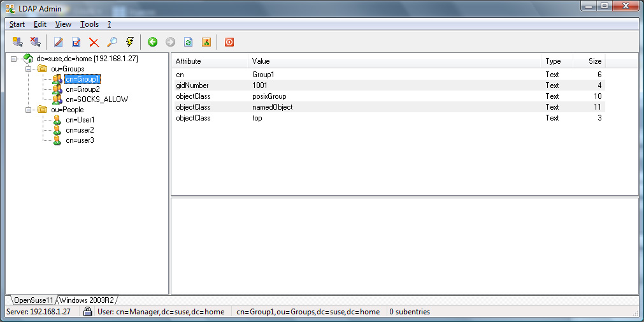Click the green Back arrow icon
Image resolution: width=644 pixels, height=322 pixels.
click(x=153, y=42)
